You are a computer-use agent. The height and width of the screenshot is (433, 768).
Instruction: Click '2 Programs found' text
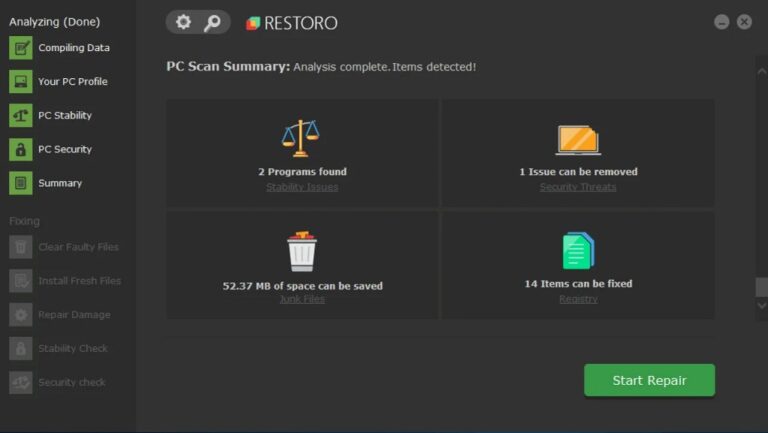(303, 172)
